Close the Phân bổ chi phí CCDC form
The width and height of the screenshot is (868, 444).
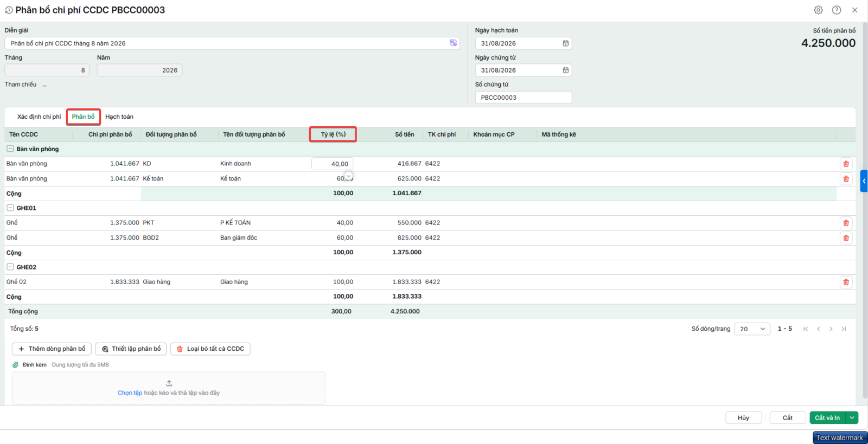coord(854,10)
